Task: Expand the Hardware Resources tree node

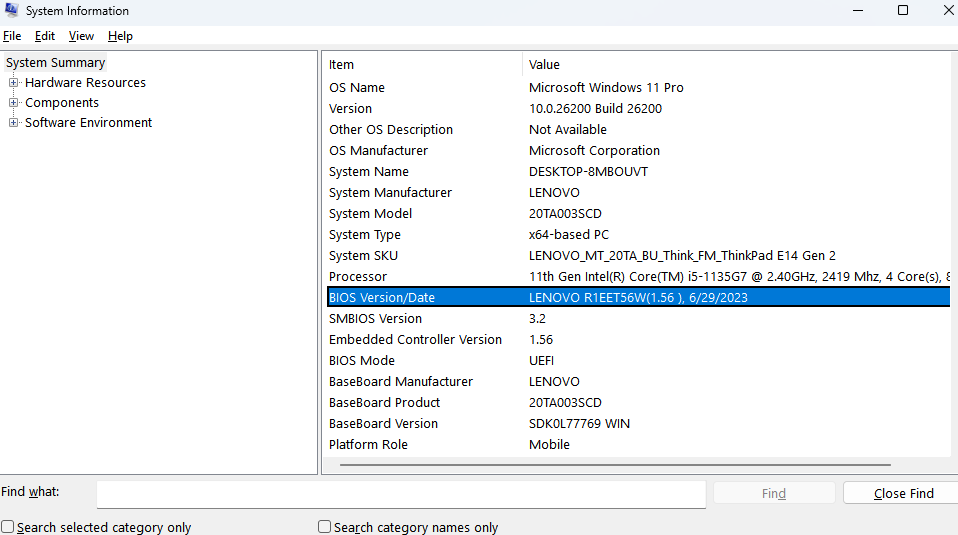Action: [x=14, y=83]
